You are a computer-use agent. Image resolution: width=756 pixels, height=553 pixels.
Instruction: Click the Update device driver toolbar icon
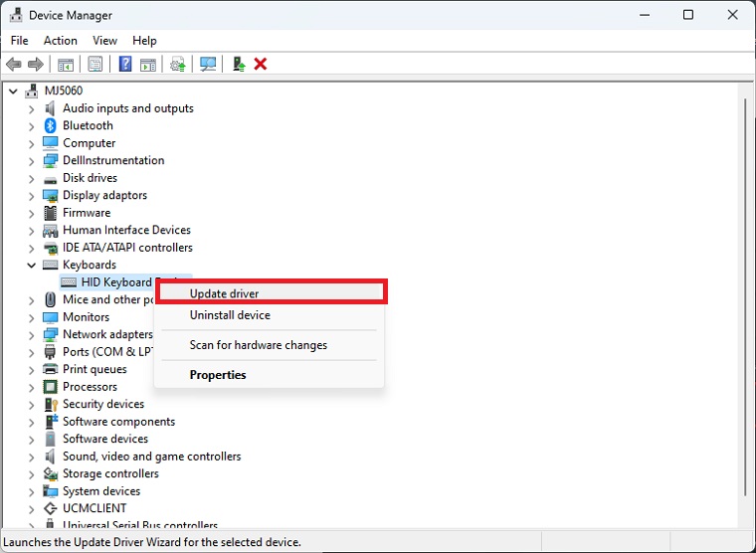pos(178,64)
